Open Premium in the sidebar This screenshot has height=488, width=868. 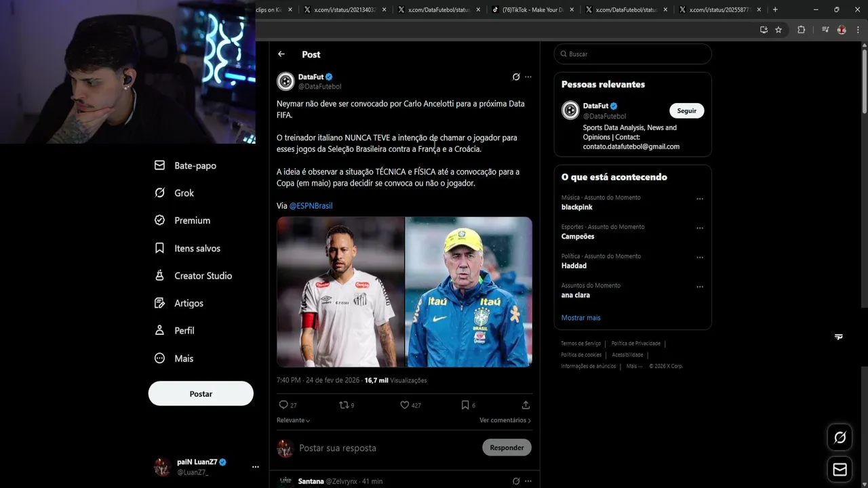182,220
